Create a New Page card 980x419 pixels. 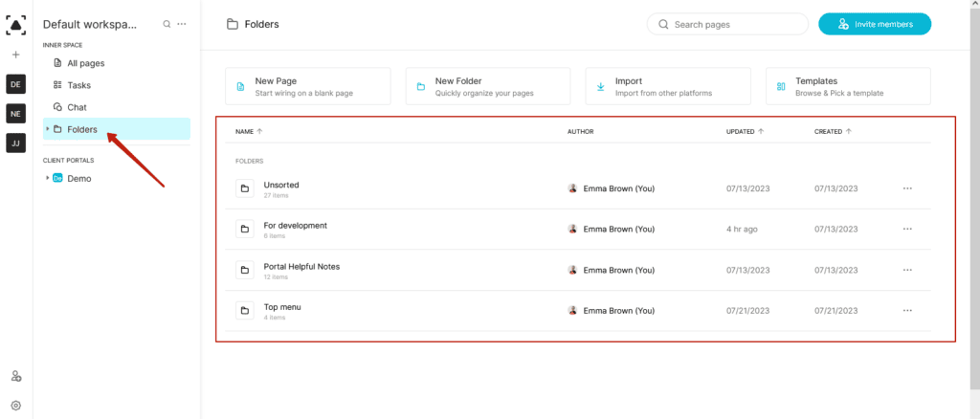click(307, 86)
